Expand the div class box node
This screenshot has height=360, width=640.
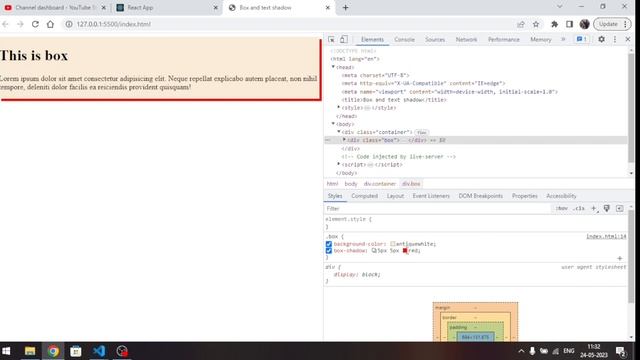[x=344, y=140]
